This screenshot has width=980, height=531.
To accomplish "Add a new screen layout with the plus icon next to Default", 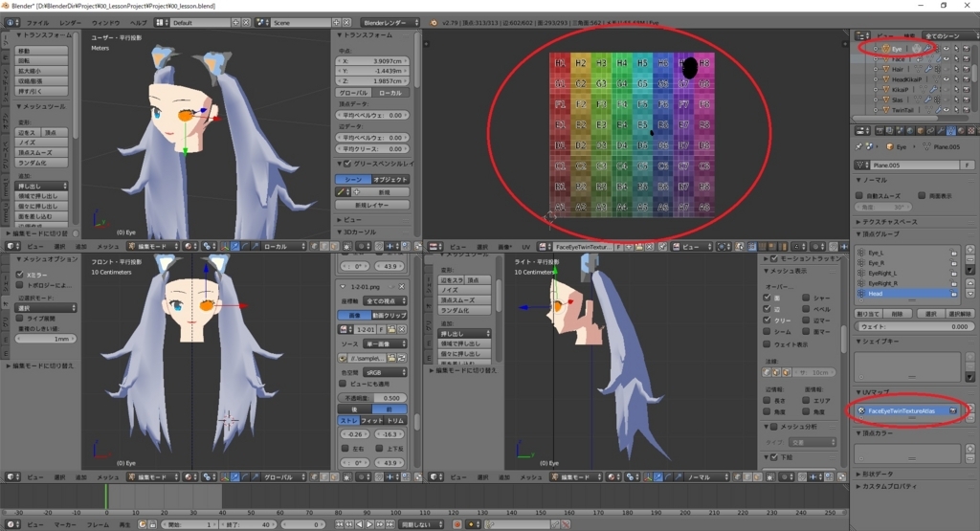I will click(x=236, y=23).
